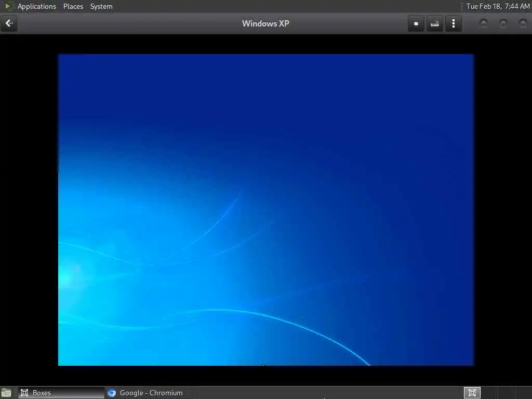Click the show desktop icon in bottom panel
The width and height of the screenshot is (532, 399).
(6, 393)
